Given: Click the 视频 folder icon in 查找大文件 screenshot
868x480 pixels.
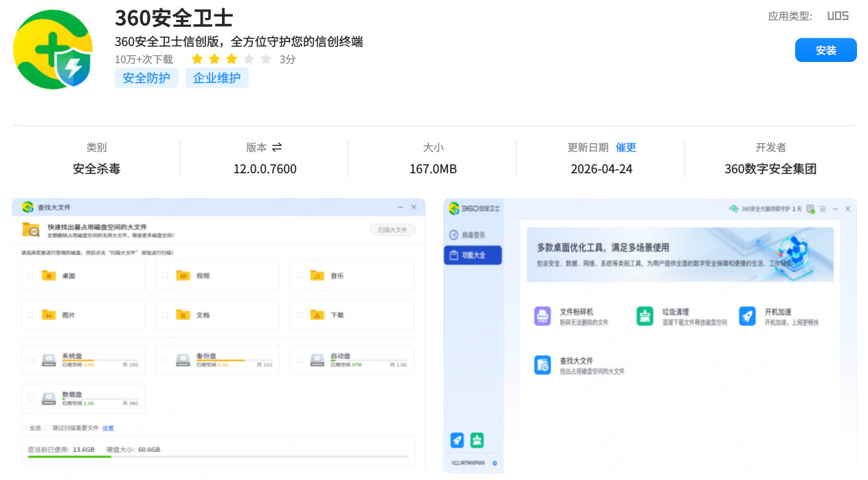Looking at the screenshot, I should [182, 275].
